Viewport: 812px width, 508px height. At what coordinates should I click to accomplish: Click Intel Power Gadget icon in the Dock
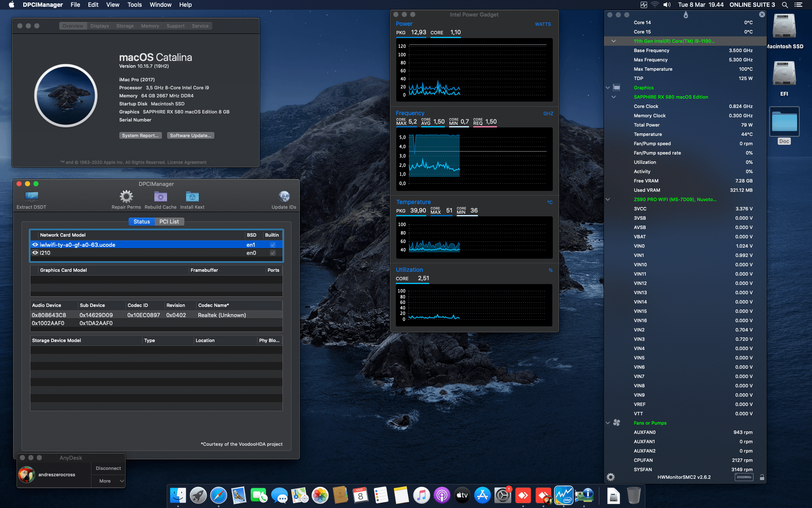click(564, 495)
